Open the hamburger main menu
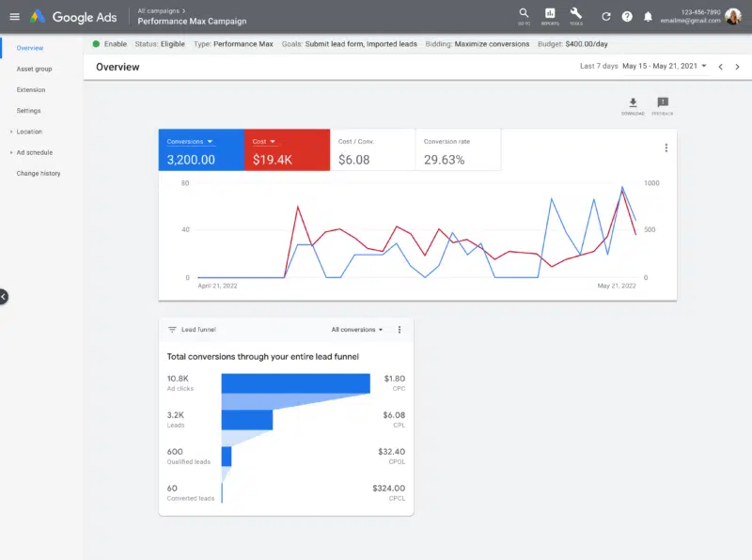Viewport: 752px width, 560px height. 14,16
